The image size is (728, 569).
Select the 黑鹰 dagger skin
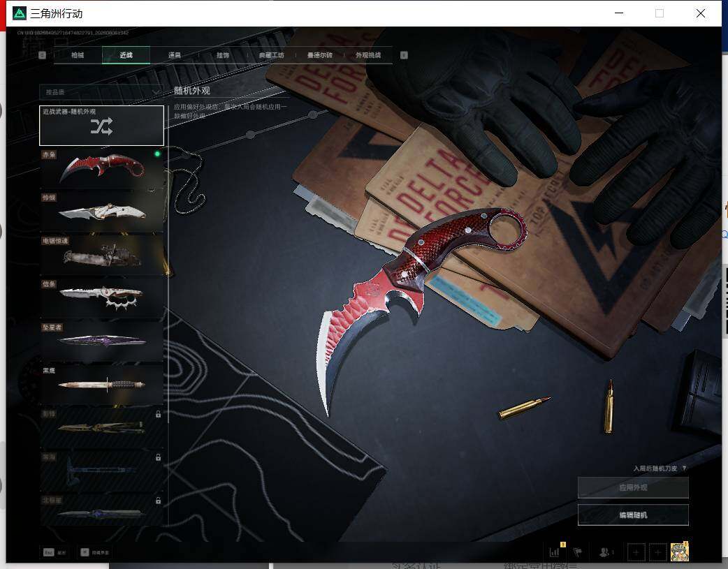point(102,384)
